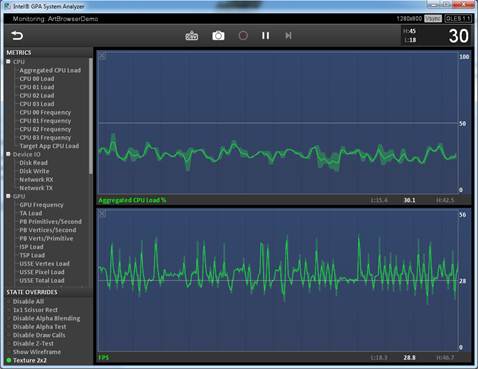This screenshot has height=369, width=478.
Task: Select TA Load metric
Action: 31,213
